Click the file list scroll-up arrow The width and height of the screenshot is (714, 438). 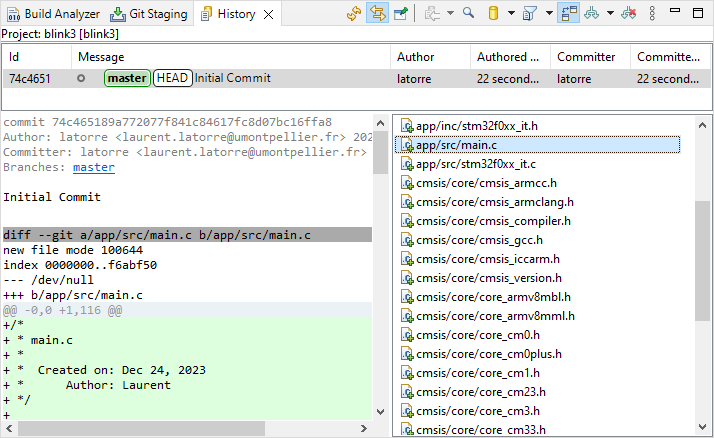(702, 125)
